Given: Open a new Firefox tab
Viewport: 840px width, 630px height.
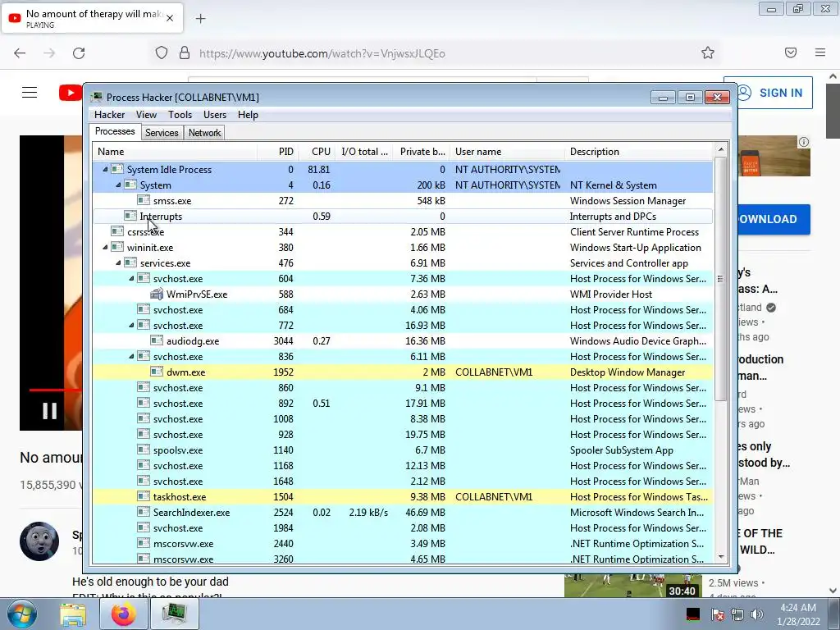Looking at the screenshot, I should point(200,19).
